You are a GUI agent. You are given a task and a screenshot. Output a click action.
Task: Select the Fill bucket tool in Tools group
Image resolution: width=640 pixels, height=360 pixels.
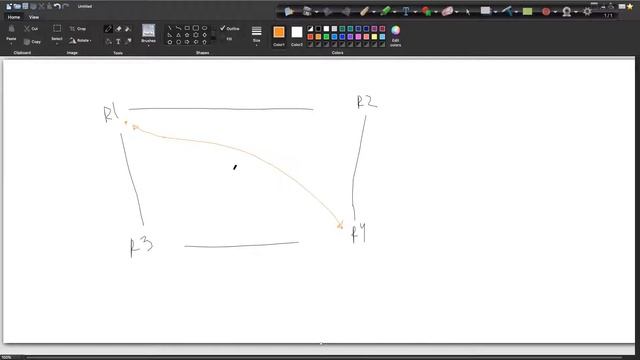(x=108, y=41)
